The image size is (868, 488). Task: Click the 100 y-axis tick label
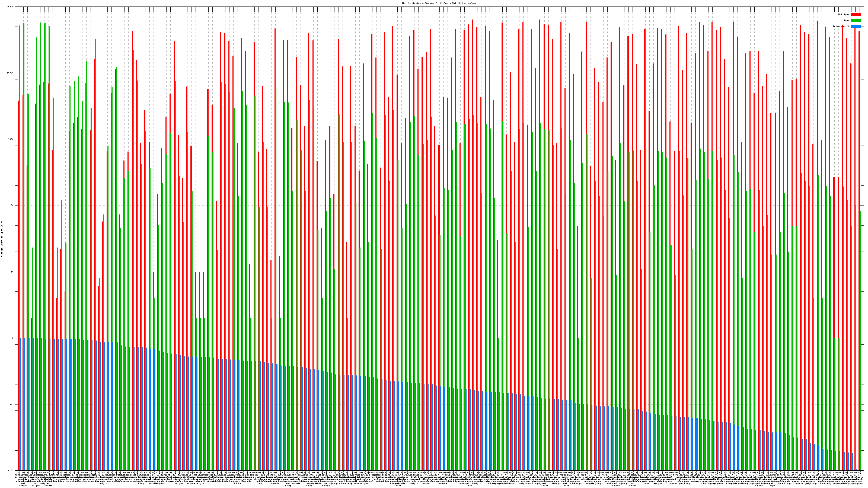[x=12, y=206]
